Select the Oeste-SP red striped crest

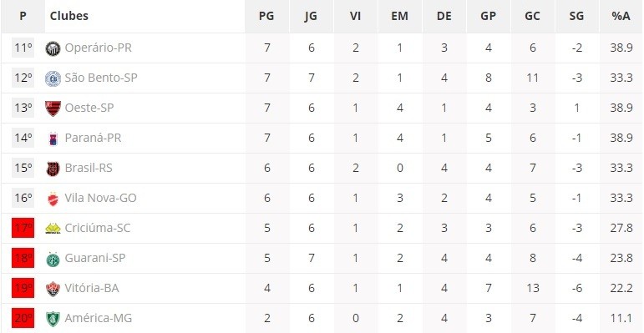53,108
